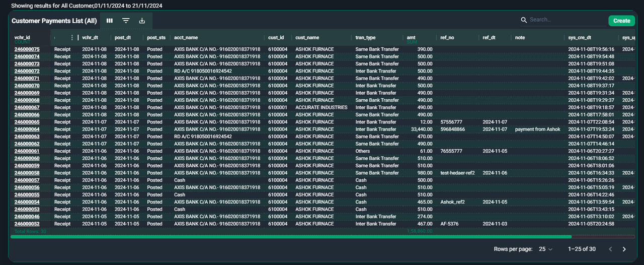This screenshot has width=644, height=265.
Task: Go to the previous page arrow
Action: (610, 249)
